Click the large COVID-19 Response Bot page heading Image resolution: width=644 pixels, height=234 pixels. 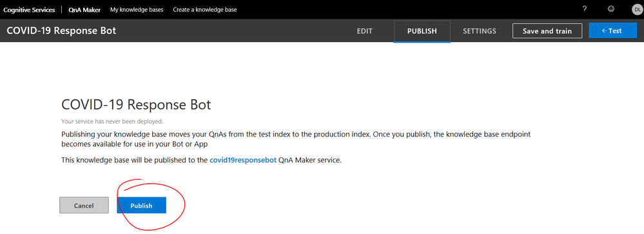(136, 104)
